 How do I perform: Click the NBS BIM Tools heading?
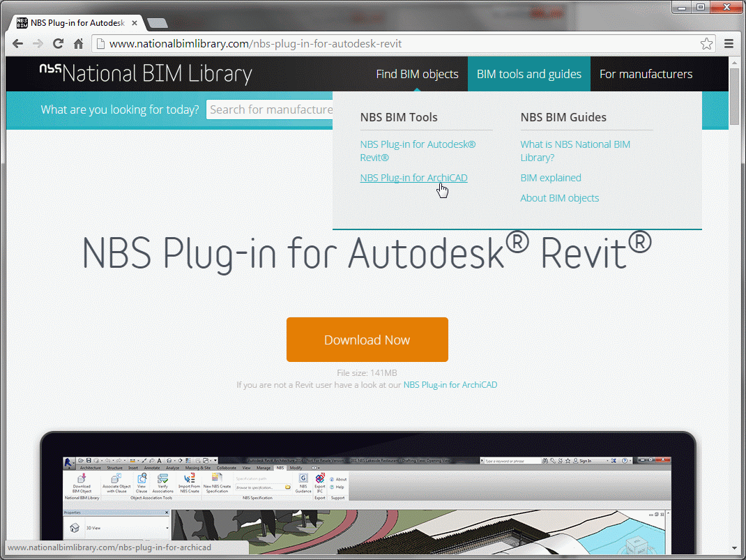click(399, 118)
